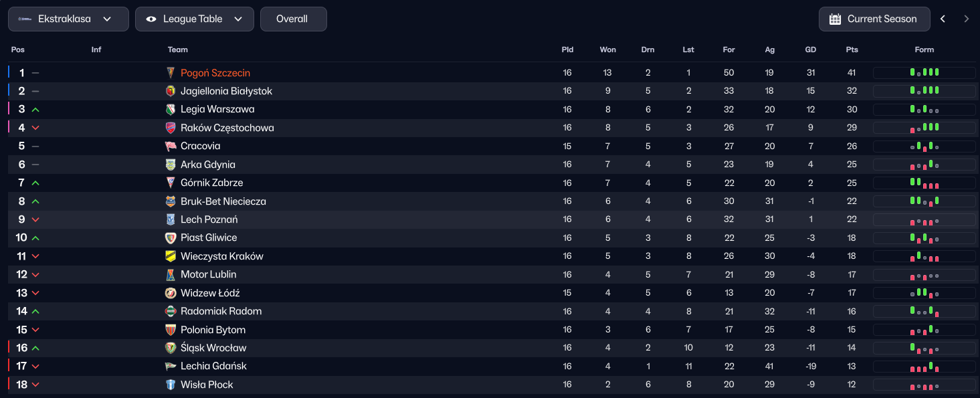Open the Ekstraklasa competition dropdown
The width and height of the screenshot is (980, 398).
coord(68,19)
